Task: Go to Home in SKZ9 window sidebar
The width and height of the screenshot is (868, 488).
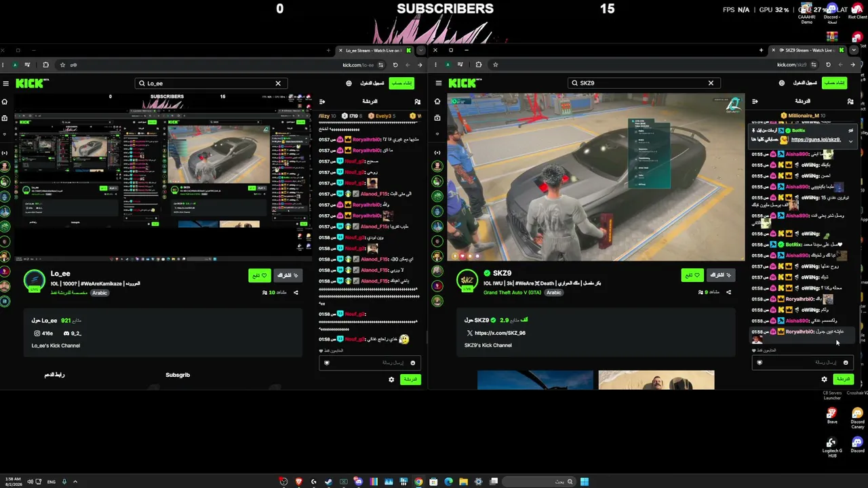Action: (437, 102)
